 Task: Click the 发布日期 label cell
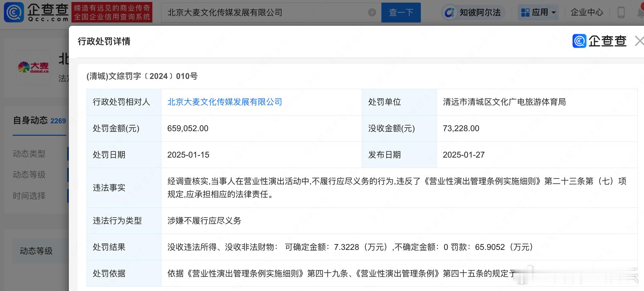(399, 155)
